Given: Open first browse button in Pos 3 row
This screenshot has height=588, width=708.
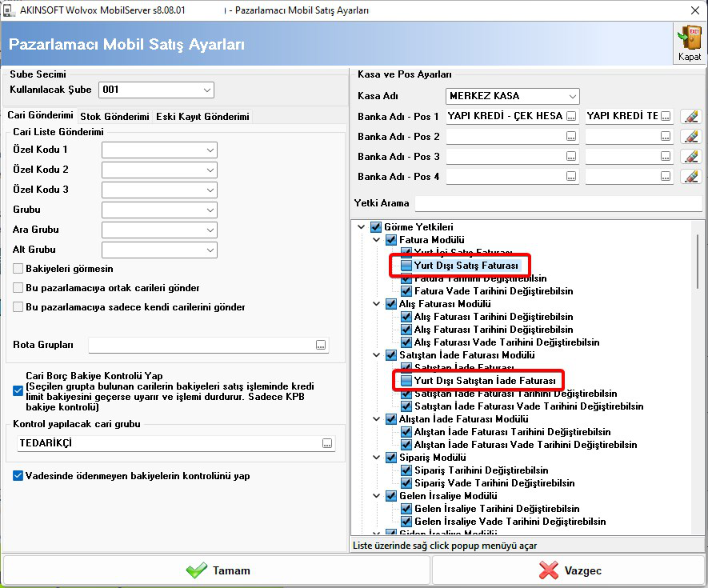Looking at the screenshot, I should pyautogui.click(x=571, y=156).
